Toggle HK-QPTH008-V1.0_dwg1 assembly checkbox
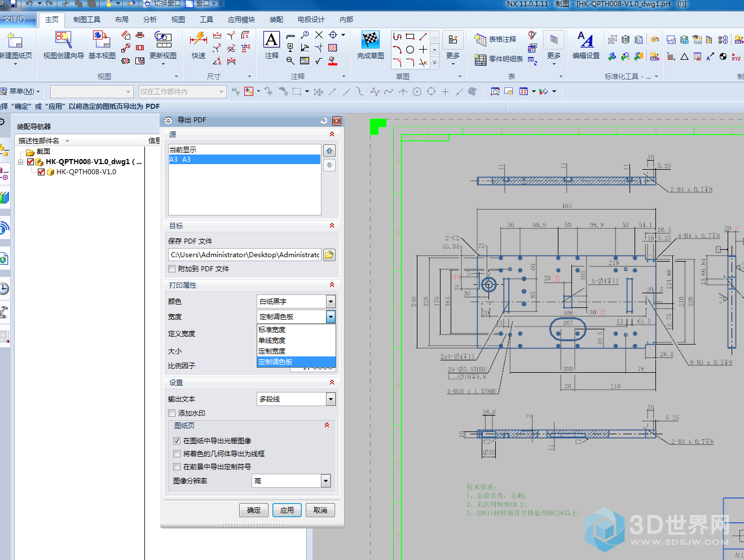This screenshot has height=560, width=744. [x=30, y=162]
